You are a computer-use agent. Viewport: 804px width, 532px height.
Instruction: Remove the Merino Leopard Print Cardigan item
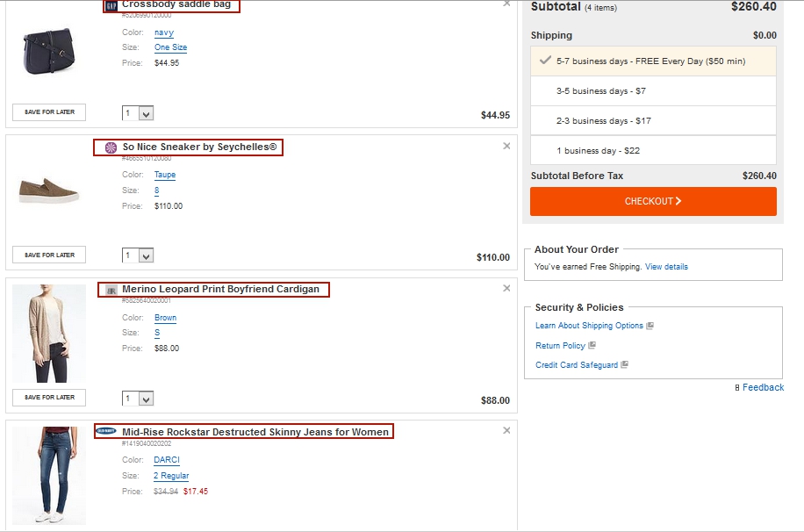click(506, 289)
